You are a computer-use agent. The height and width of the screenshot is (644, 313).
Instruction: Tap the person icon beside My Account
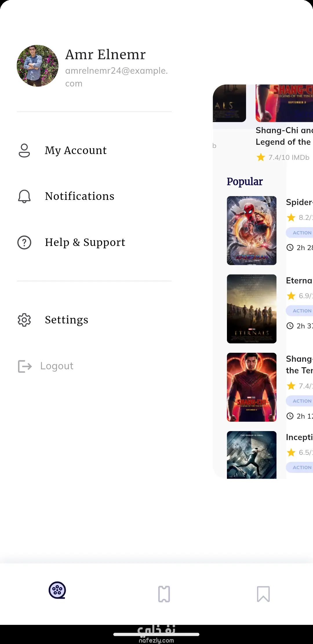24,151
